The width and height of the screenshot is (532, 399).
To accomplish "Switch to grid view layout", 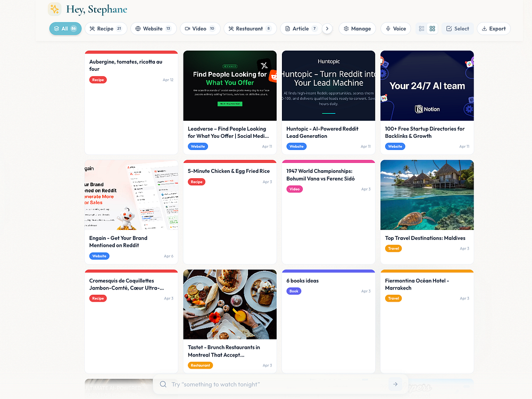I will [x=432, y=29].
